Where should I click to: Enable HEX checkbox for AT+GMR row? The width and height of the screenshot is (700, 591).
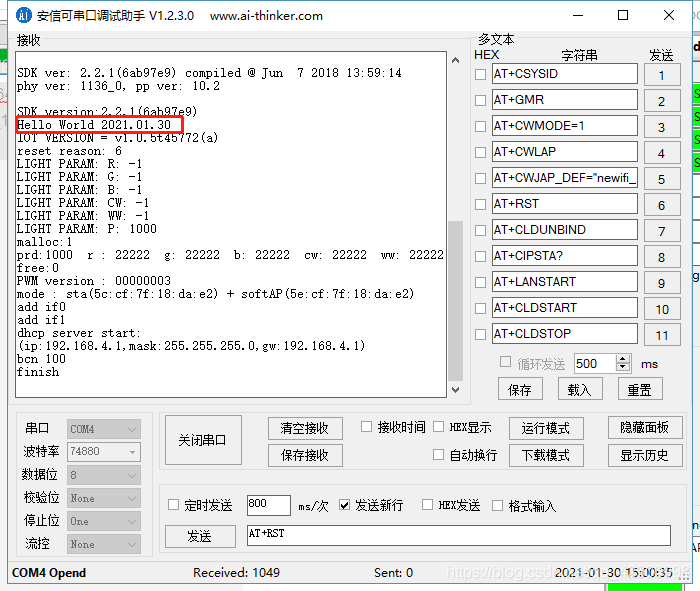click(480, 100)
